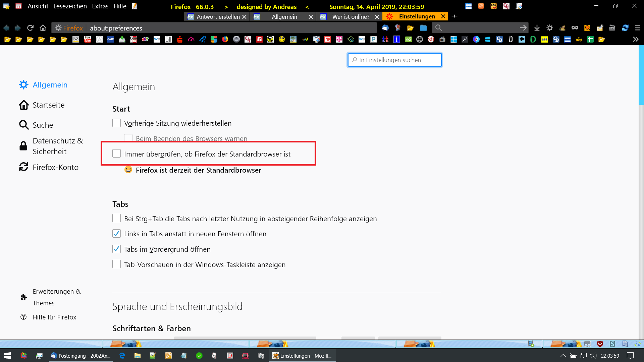Viewport: 644px width, 362px height.
Task: Open the downloads arrow in the toolbar
Action: pyautogui.click(x=537, y=28)
